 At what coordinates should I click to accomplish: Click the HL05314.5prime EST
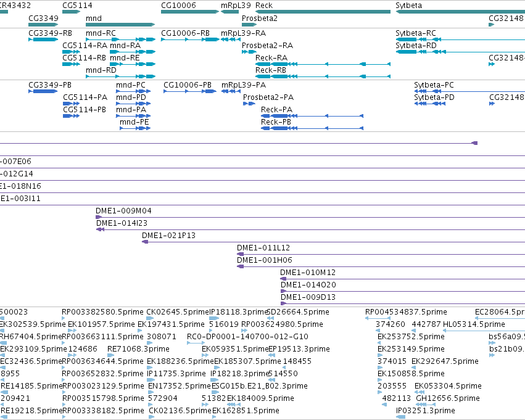[484, 331]
